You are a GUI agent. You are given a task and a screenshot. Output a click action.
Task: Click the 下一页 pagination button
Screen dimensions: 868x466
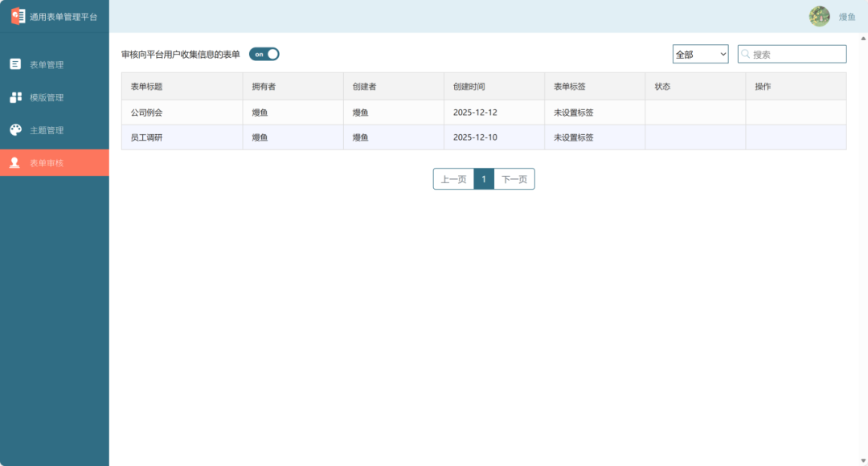[514, 178]
